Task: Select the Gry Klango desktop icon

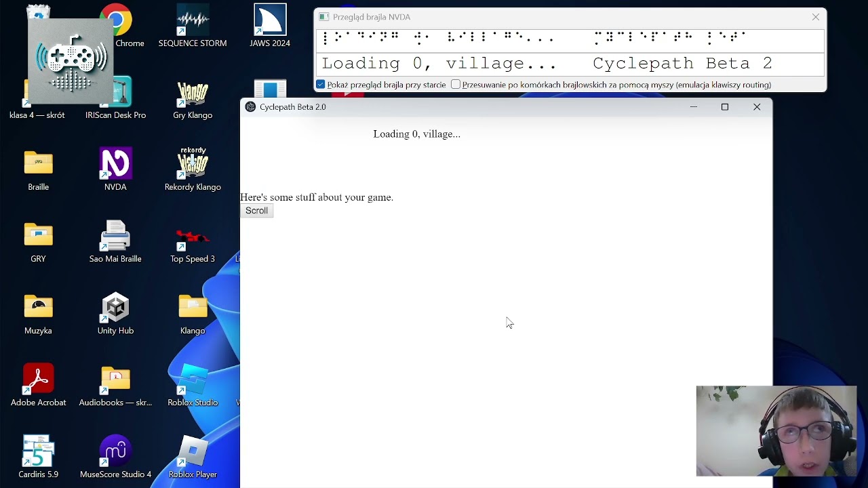Action: click(x=193, y=100)
